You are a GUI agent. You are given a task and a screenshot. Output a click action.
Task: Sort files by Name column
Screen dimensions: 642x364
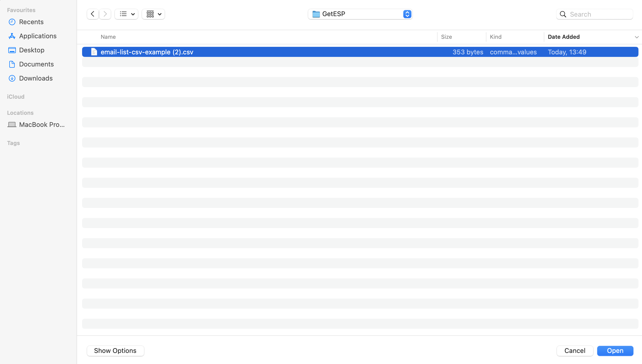[108, 37]
